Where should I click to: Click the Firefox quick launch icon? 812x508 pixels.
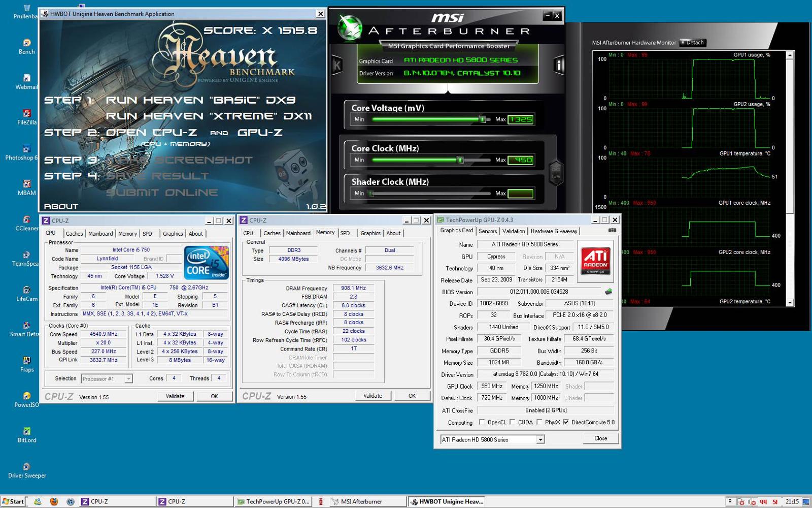coord(54,501)
